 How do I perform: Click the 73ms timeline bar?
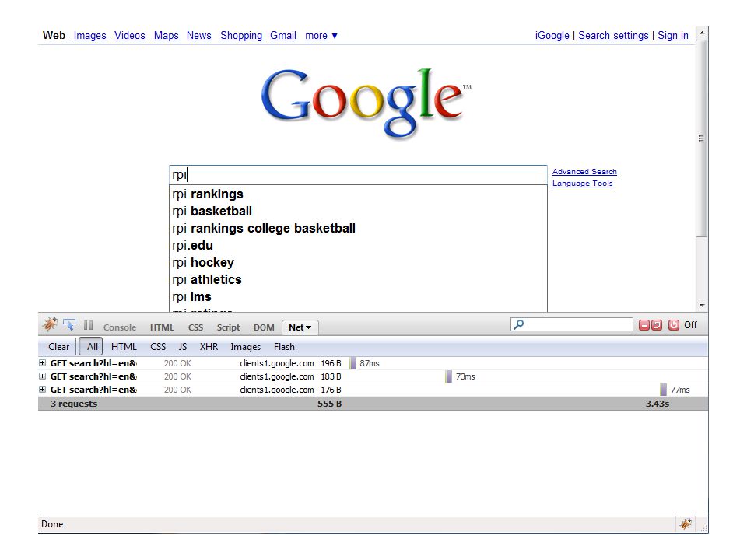(x=449, y=376)
